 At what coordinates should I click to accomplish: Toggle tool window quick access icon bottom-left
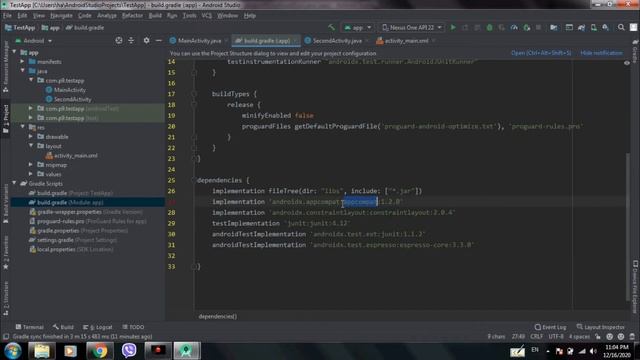(6, 337)
